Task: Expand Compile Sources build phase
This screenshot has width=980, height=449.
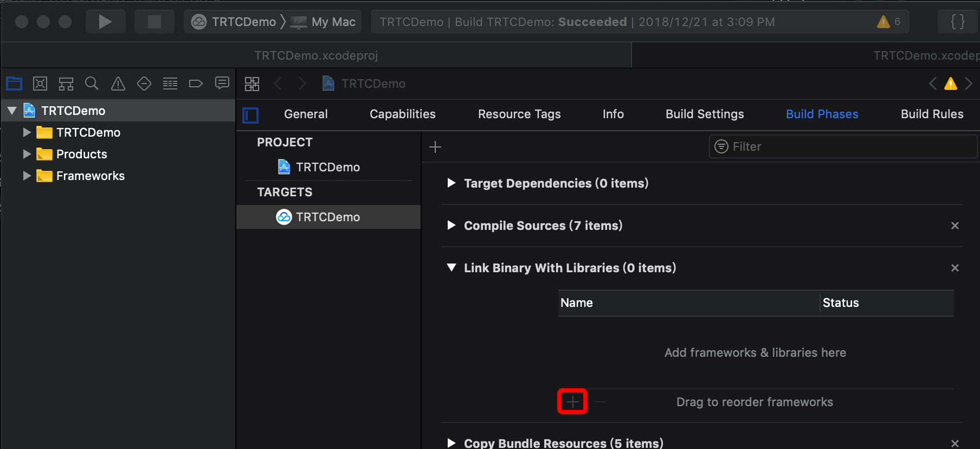Action: (451, 226)
